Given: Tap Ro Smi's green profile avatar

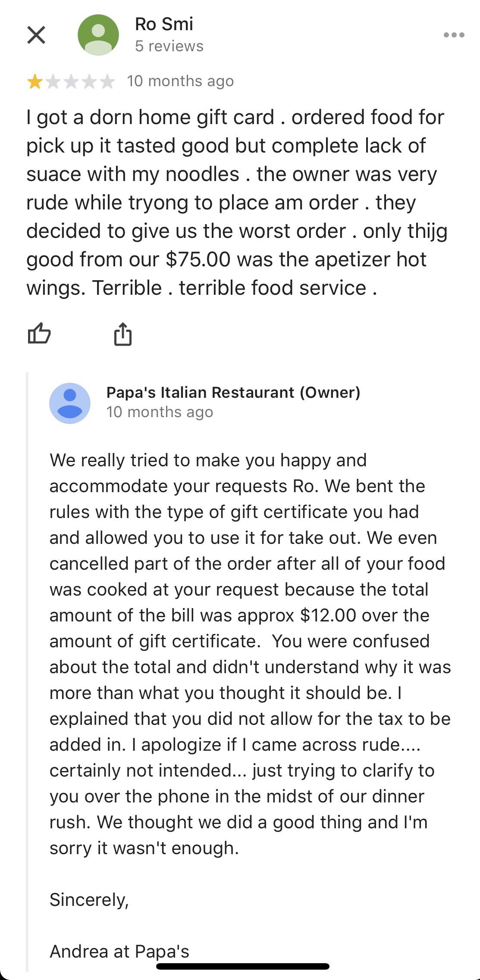Looking at the screenshot, I should click(98, 35).
